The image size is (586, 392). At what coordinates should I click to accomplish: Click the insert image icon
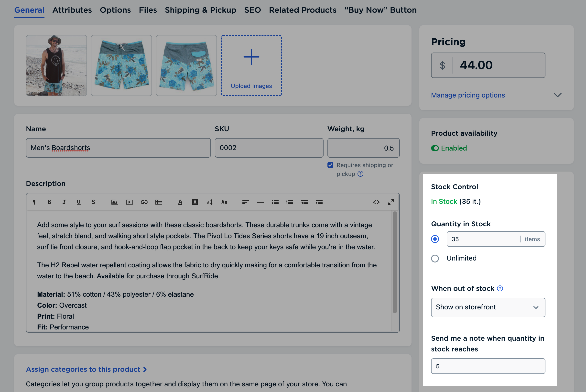[x=114, y=202]
